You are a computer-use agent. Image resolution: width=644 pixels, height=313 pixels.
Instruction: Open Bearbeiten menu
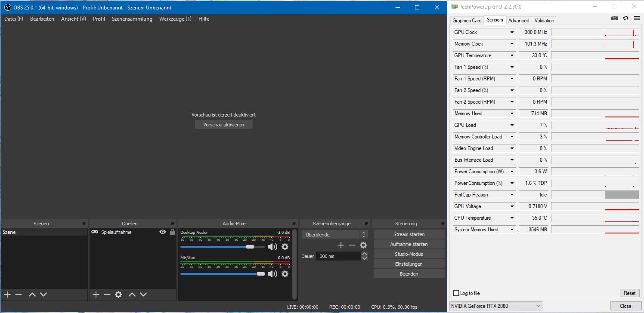tap(42, 19)
